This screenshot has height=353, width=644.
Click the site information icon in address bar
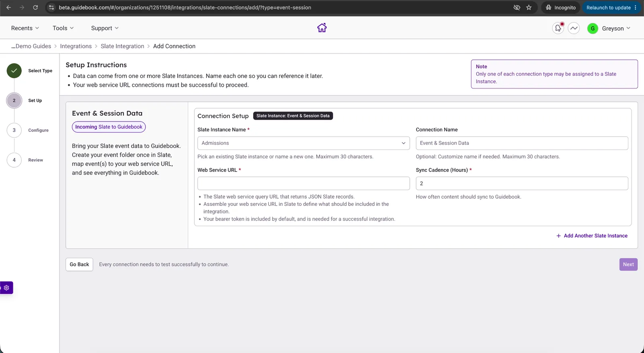51,8
